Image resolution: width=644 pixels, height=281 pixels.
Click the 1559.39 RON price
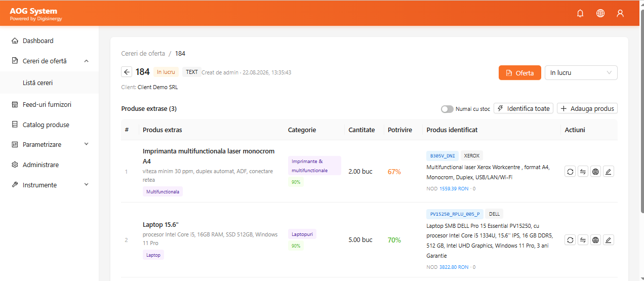point(454,189)
